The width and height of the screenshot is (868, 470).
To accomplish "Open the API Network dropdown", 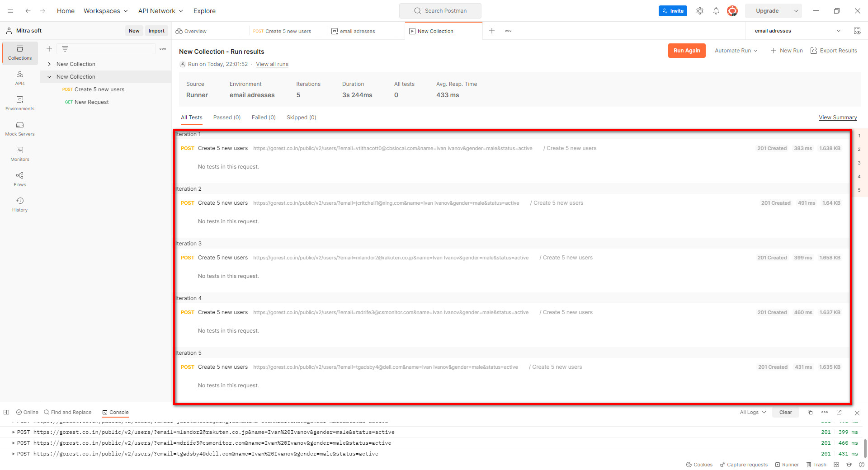I will click(160, 11).
